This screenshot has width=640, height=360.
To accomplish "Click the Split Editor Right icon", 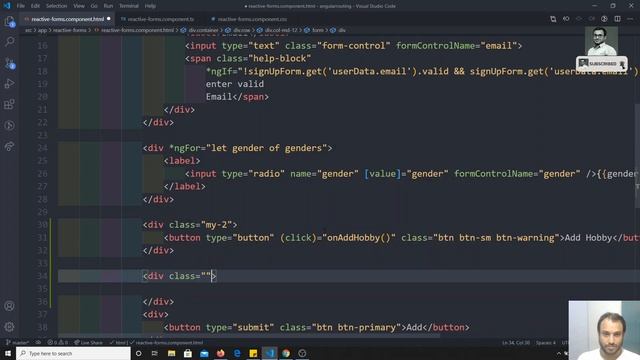I will point(617,19).
